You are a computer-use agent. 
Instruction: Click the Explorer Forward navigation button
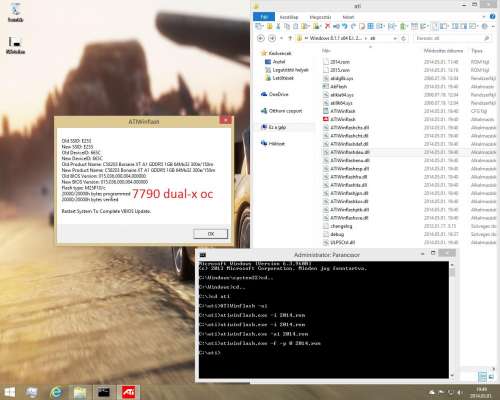click(x=272, y=38)
